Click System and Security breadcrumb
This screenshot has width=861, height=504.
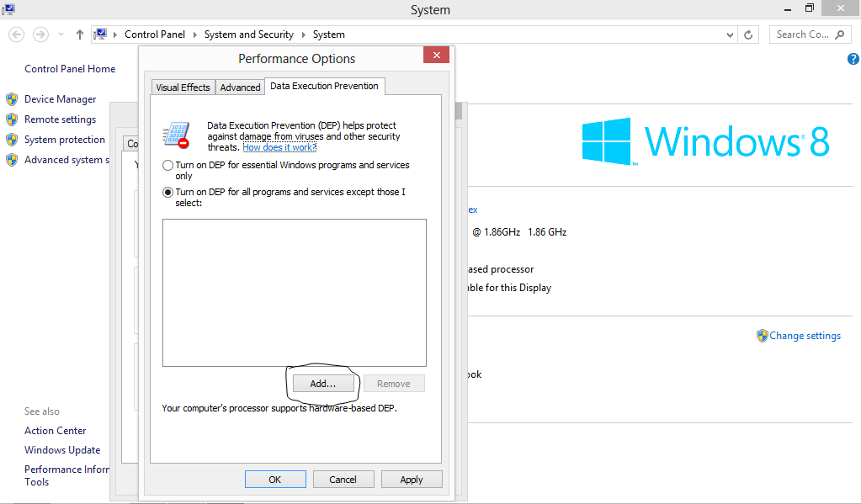(249, 34)
